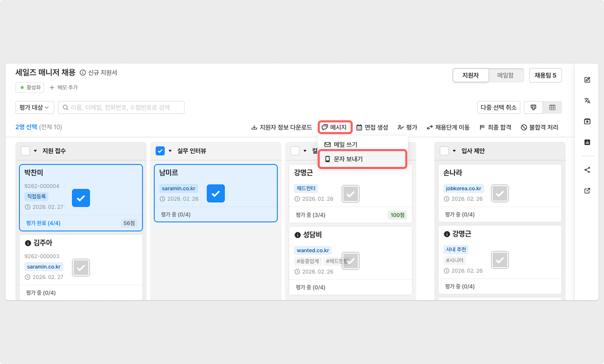Viewport: 604px width, 364px height.
Task: Check the 헤드헌터 강명근 card checkbox
Action: tap(351, 194)
